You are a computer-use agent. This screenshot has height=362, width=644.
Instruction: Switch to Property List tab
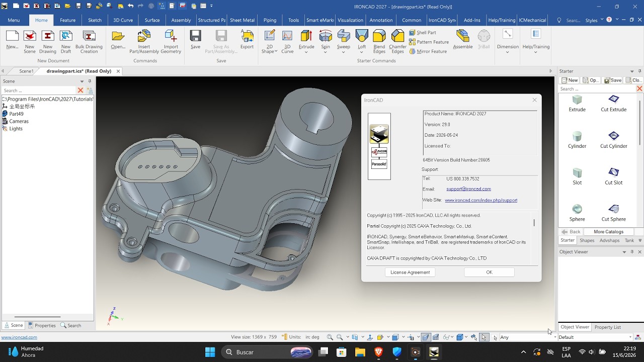(607, 327)
